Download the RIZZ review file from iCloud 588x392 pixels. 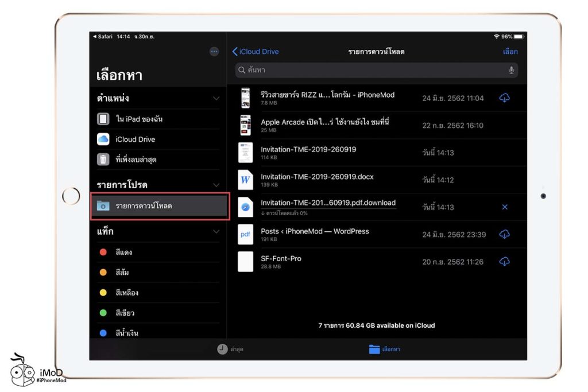(504, 98)
